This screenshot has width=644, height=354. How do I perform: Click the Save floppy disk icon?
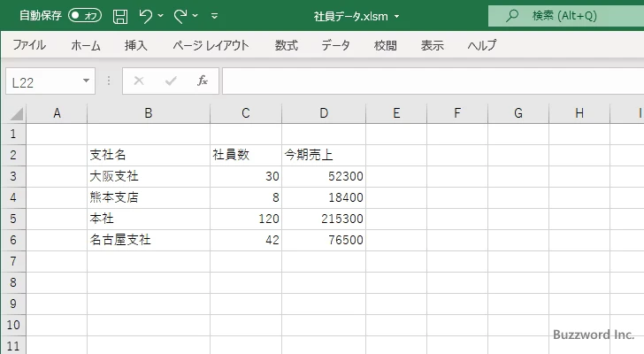tap(120, 16)
